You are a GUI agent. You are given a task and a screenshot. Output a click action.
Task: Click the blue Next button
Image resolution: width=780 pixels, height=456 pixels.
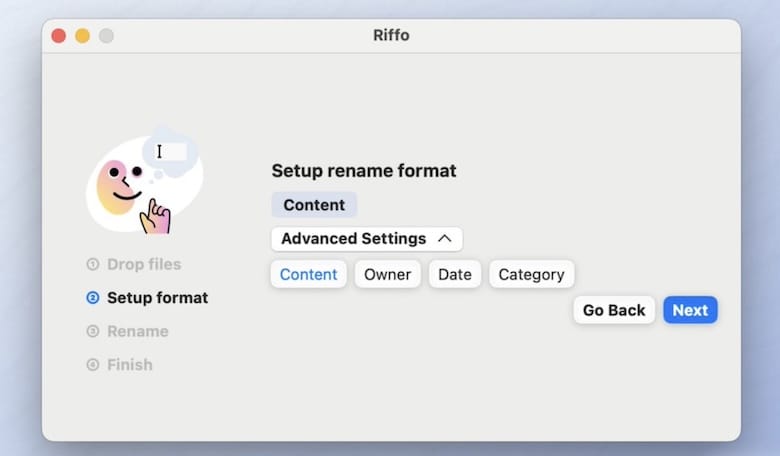click(690, 310)
